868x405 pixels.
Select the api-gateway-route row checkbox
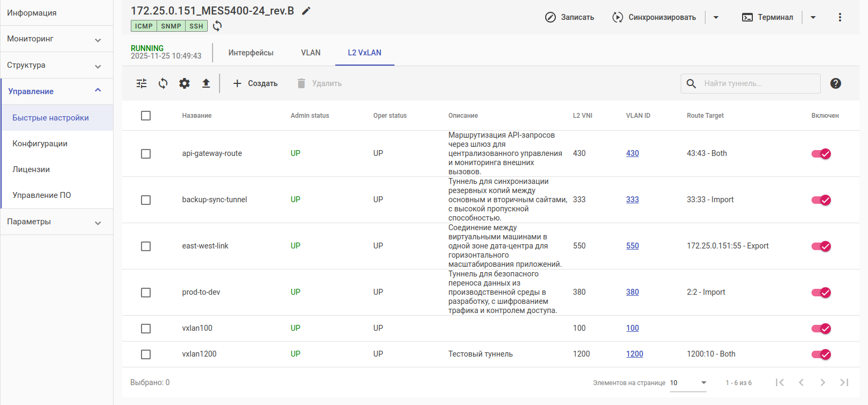[146, 154]
